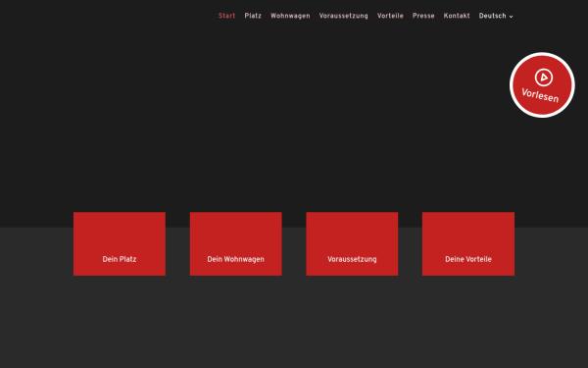Expand the Deutsch language dropdown

pyautogui.click(x=495, y=16)
